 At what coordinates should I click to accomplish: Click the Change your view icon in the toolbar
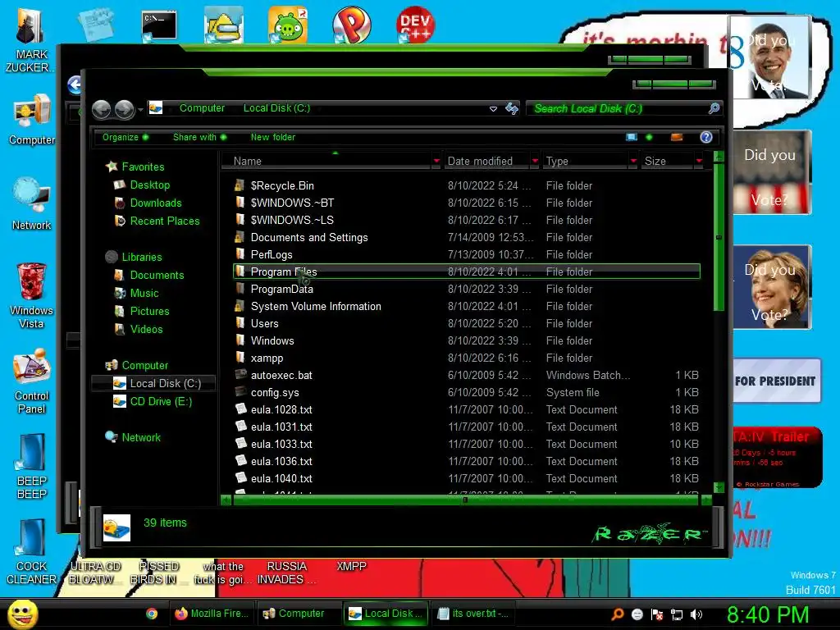pyautogui.click(x=632, y=137)
